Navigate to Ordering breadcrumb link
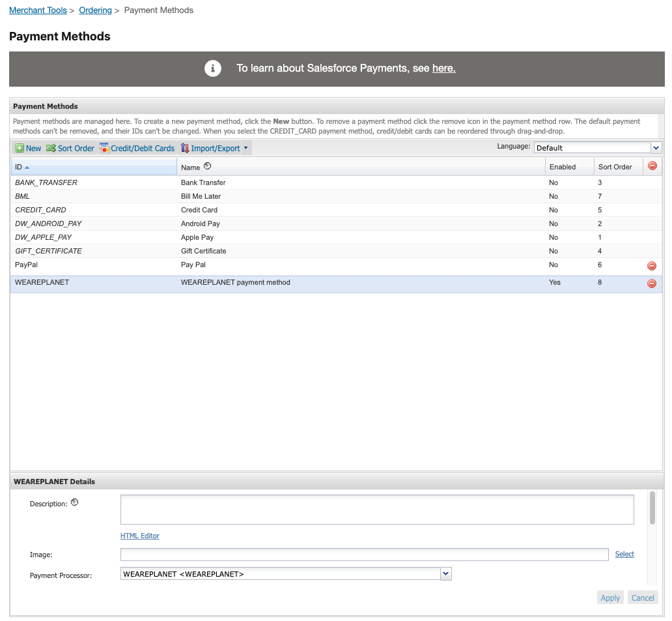This screenshot has height=621, width=672. pos(95,10)
